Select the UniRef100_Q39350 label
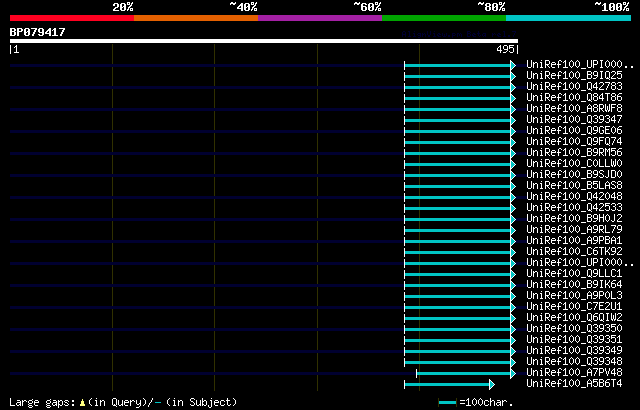 pos(574,329)
